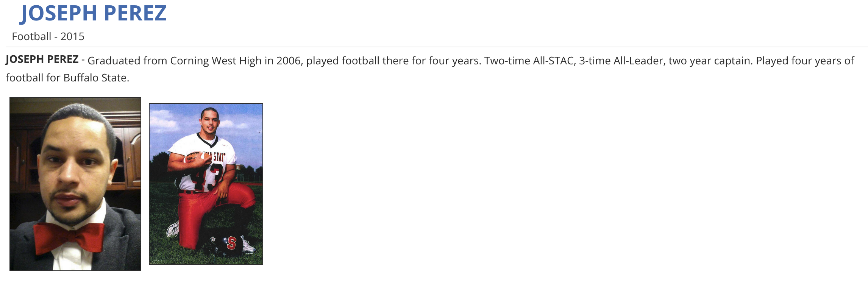This screenshot has width=868, height=284.
Task: Click the Buffalo State text
Action: click(96, 78)
